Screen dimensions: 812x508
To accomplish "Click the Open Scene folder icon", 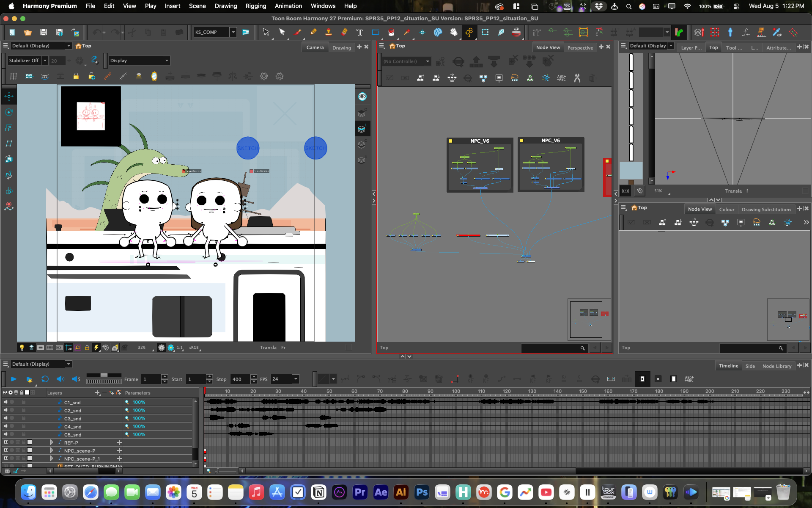I will [28, 32].
